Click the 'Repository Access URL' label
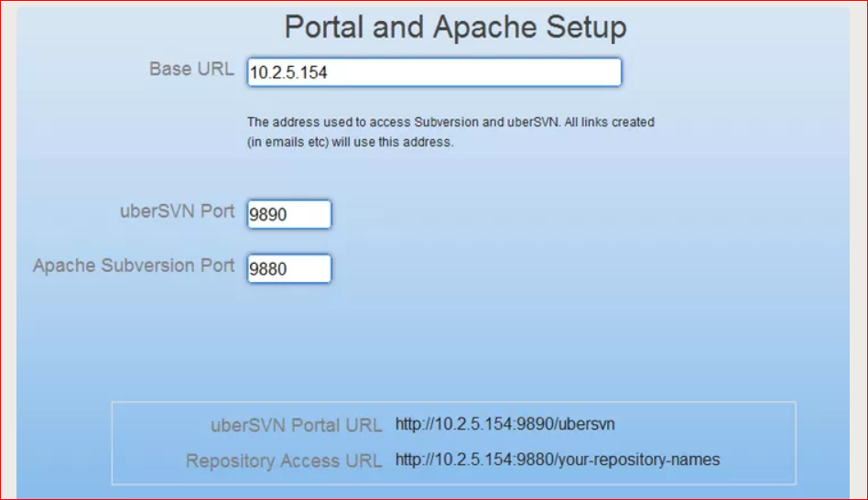 tap(284, 461)
